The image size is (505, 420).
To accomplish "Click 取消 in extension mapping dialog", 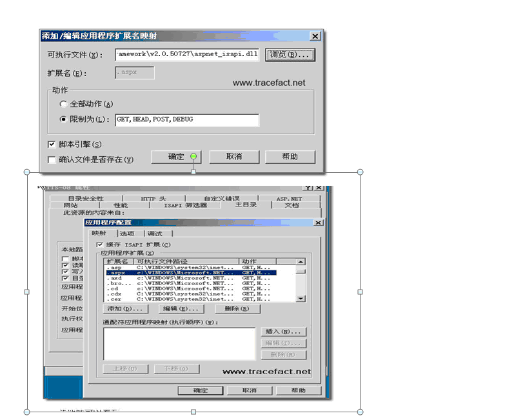I will tap(234, 157).
